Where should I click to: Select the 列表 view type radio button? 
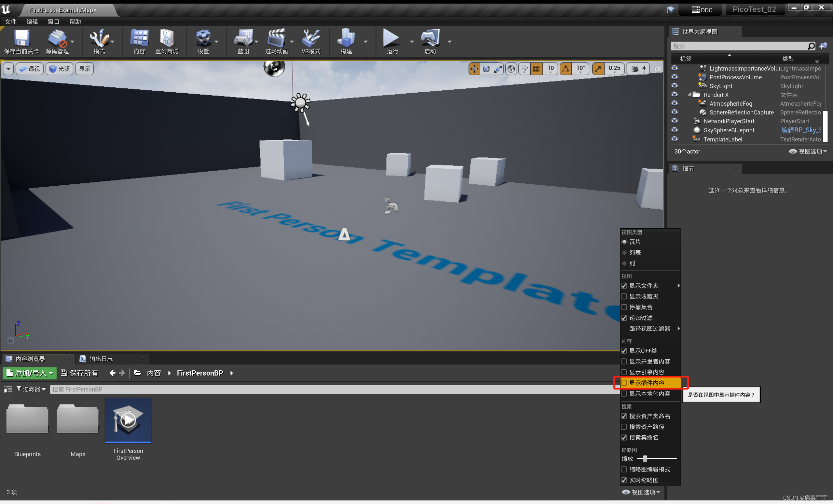pyautogui.click(x=624, y=253)
